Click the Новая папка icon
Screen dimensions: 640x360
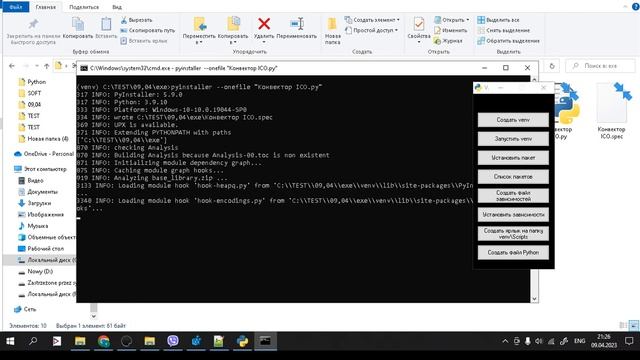(x=333, y=24)
